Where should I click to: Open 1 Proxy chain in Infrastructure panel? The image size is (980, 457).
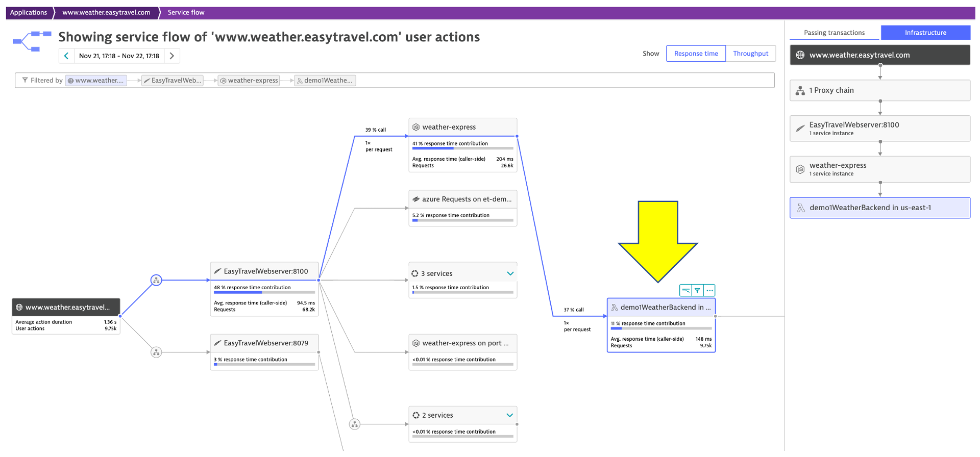pyautogui.click(x=879, y=90)
